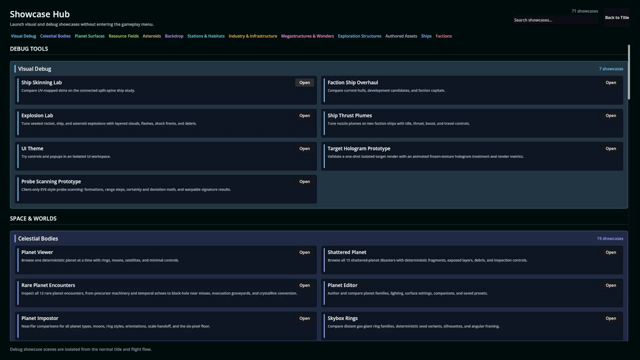Select the Planet Impostor title

tap(40, 318)
